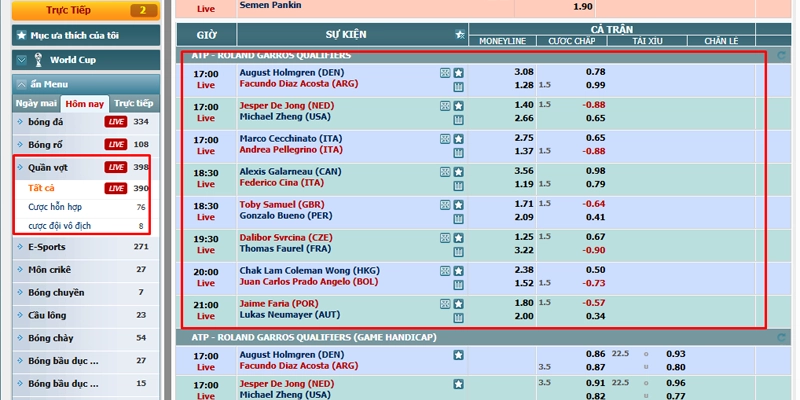Screen dimensions: 800x400
Task: Expand the World Cup dropdown arrow
Action: [x=21, y=60]
